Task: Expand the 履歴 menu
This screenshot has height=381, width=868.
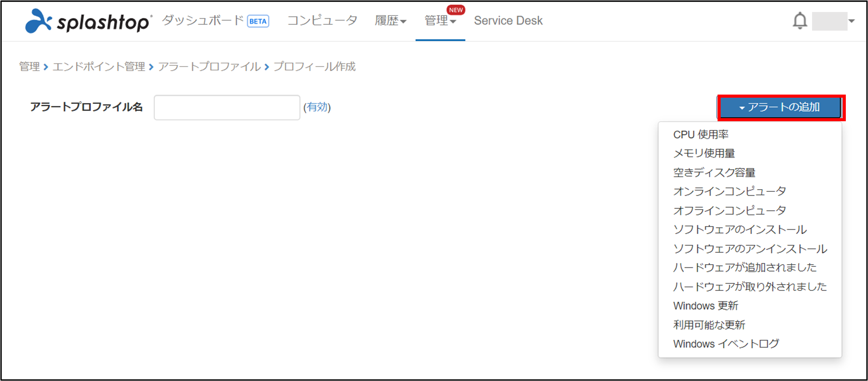Action: (x=391, y=20)
